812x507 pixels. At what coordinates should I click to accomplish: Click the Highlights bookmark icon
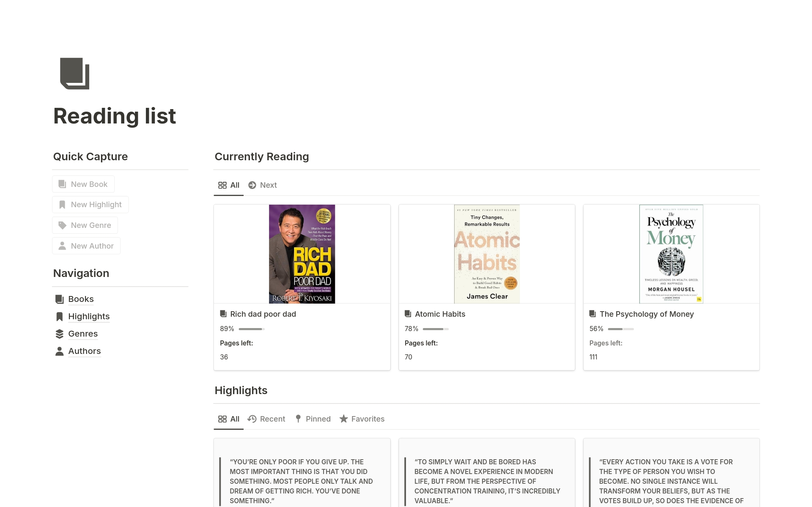(x=60, y=317)
